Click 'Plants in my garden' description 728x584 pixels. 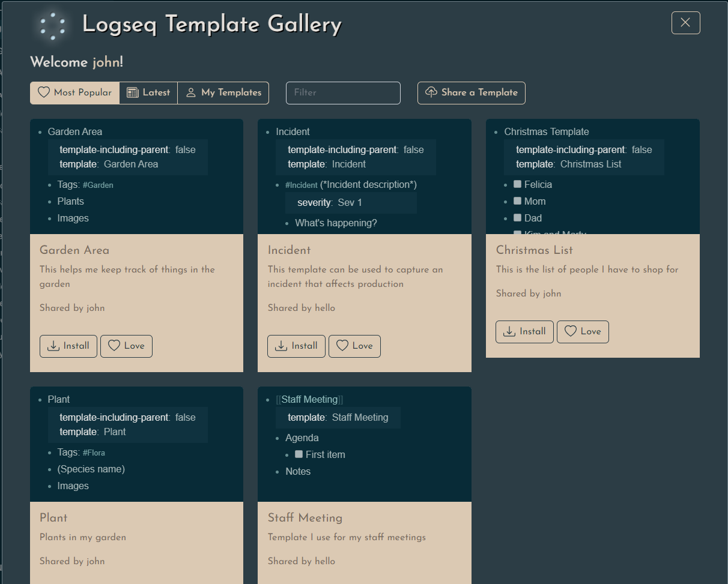pyautogui.click(x=83, y=537)
